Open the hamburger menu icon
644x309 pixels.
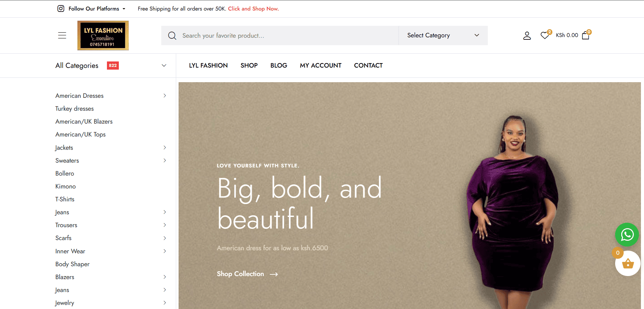click(62, 35)
